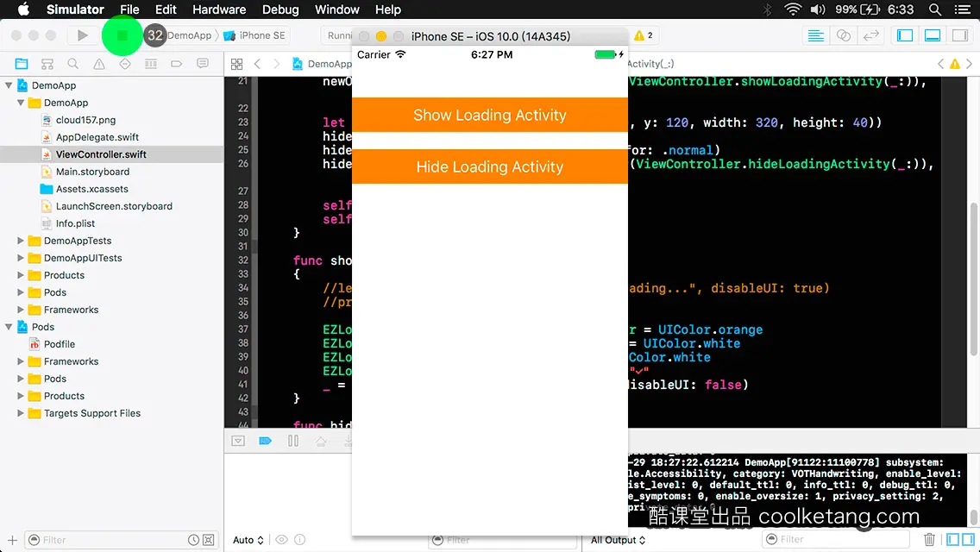
Task: Open AppDelegate.swift file
Action: pos(97,137)
